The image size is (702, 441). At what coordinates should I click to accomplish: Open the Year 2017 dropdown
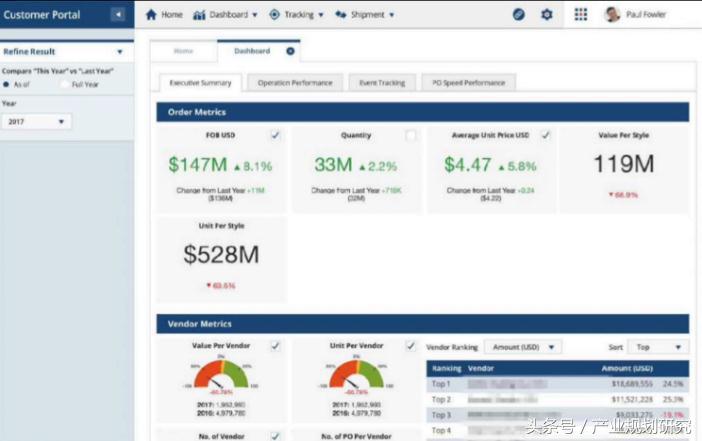[37, 121]
